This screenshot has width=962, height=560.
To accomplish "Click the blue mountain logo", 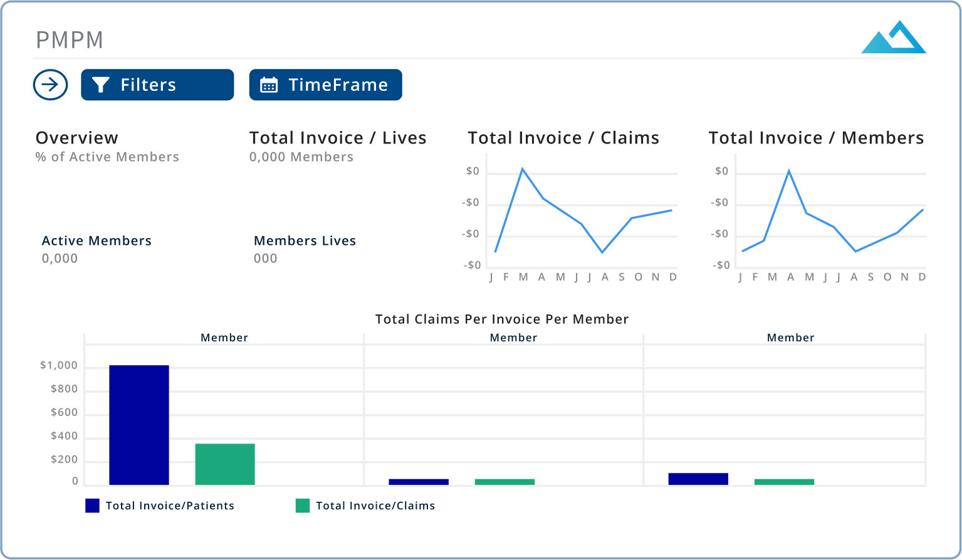I will [x=893, y=38].
